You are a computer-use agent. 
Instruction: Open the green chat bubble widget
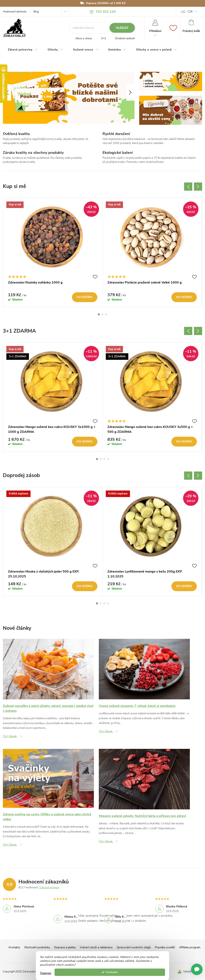click(197, 969)
